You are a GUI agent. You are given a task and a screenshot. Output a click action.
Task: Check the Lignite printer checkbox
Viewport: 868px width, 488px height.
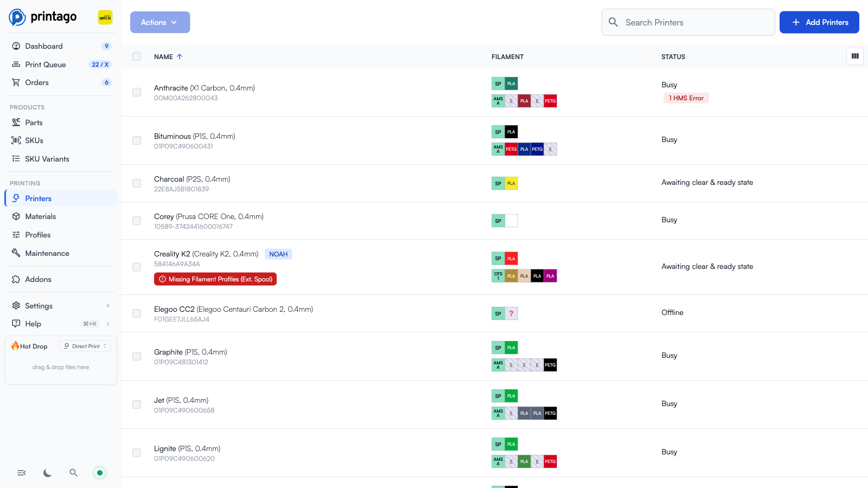coord(137,453)
